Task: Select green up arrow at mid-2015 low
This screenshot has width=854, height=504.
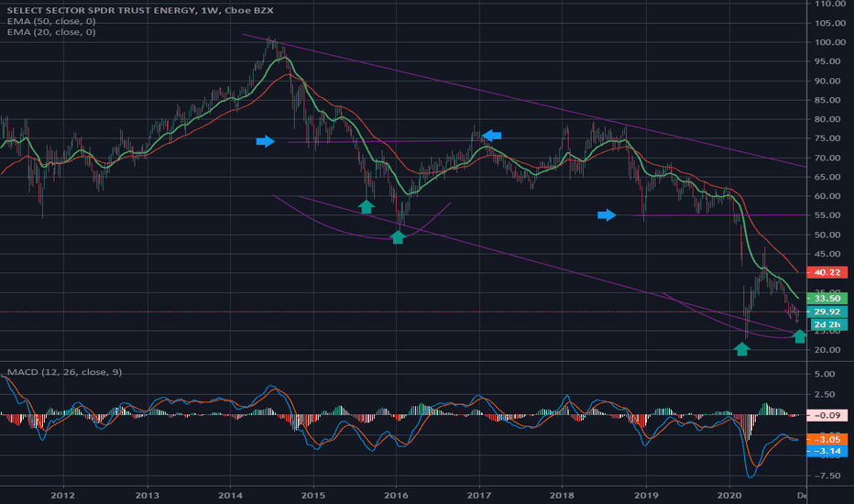Action: point(366,206)
